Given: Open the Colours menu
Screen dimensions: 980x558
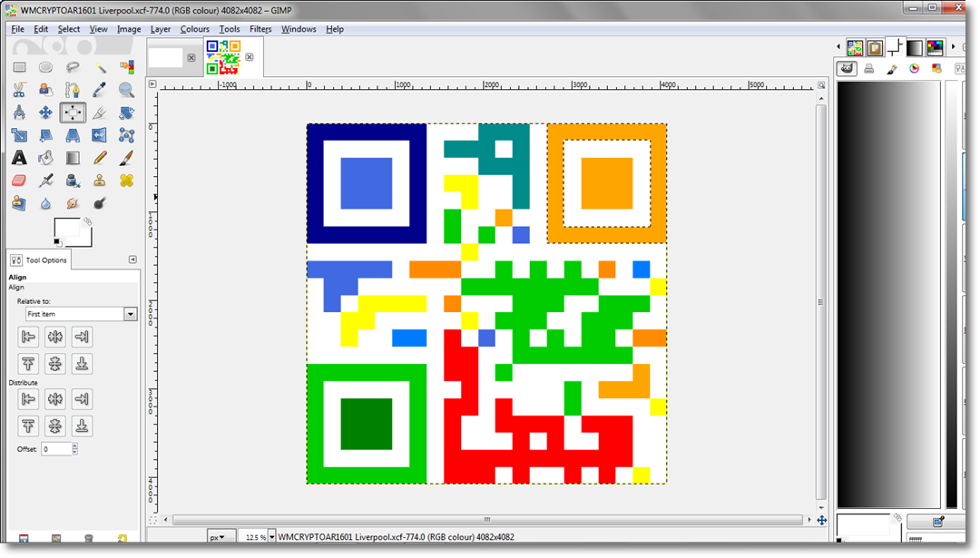Looking at the screenshot, I should tap(194, 29).
